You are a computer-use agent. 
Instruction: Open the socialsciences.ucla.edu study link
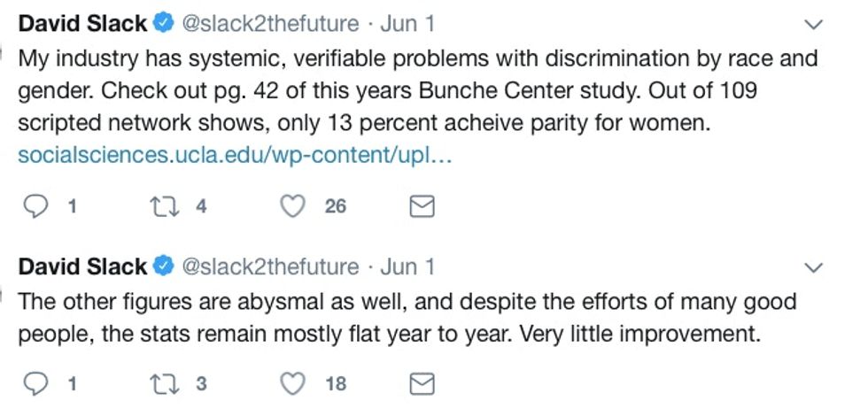235,155
